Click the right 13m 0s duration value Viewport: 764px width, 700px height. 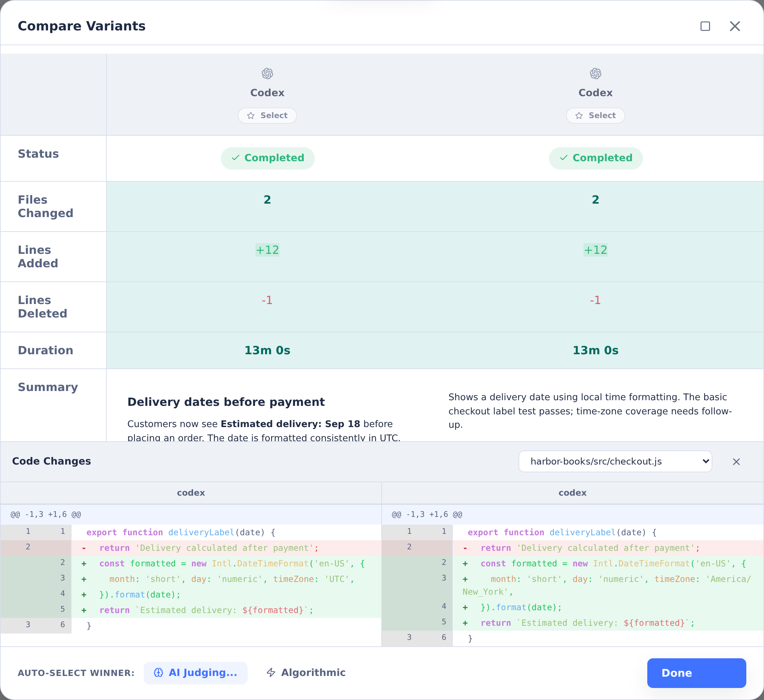click(x=595, y=350)
